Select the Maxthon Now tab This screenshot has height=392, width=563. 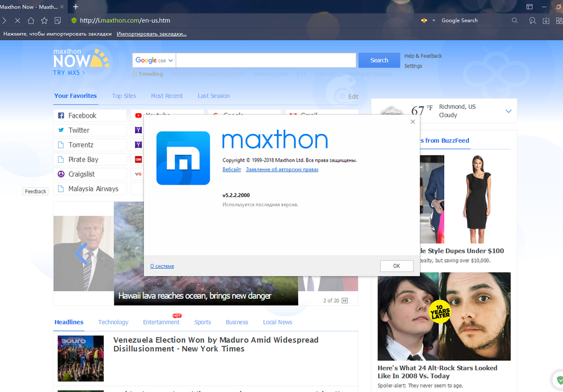29,7
